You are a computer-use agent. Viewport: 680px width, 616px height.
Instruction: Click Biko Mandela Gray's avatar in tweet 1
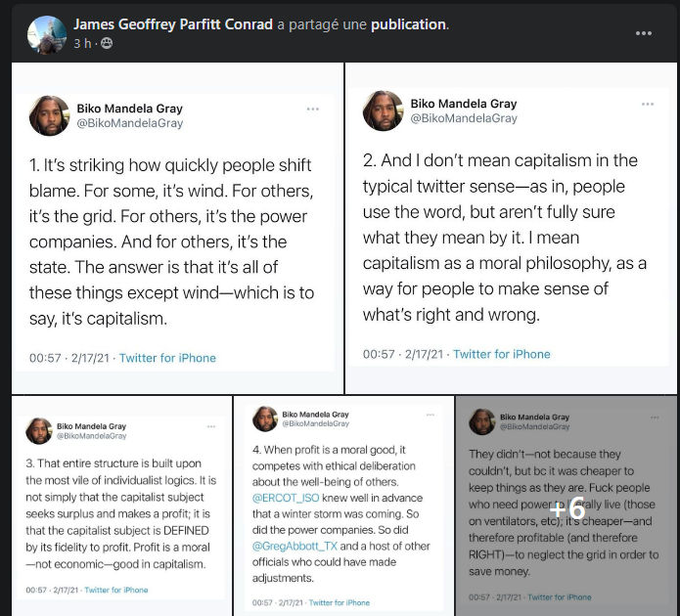[x=49, y=115]
